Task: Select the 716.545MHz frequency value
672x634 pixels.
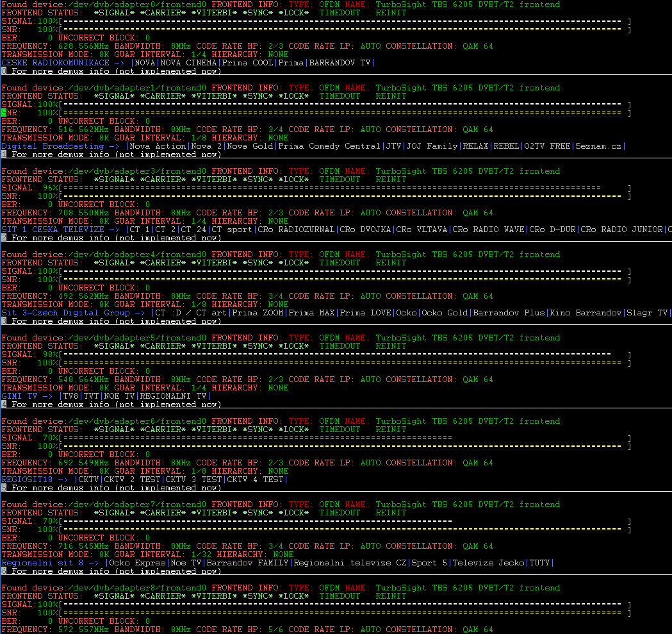Action: pyautogui.click(x=83, y=546)
